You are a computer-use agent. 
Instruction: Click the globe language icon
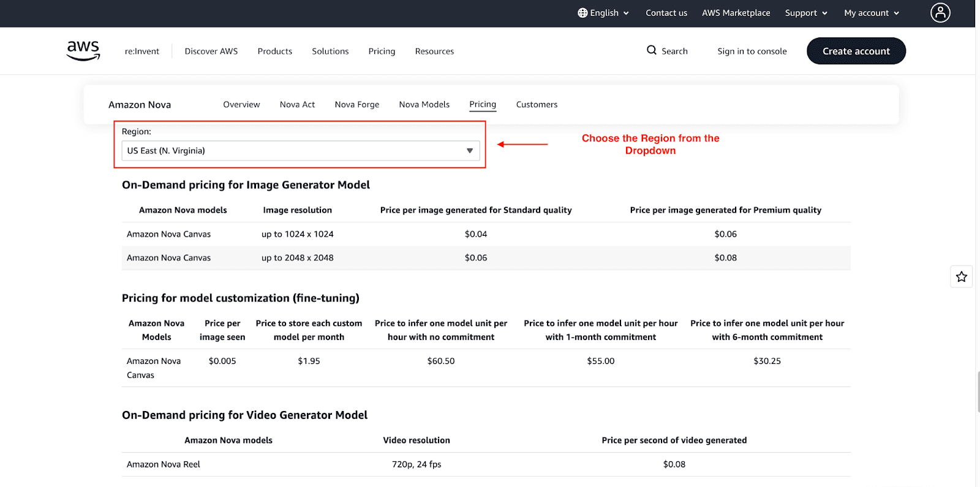[582, 13]
